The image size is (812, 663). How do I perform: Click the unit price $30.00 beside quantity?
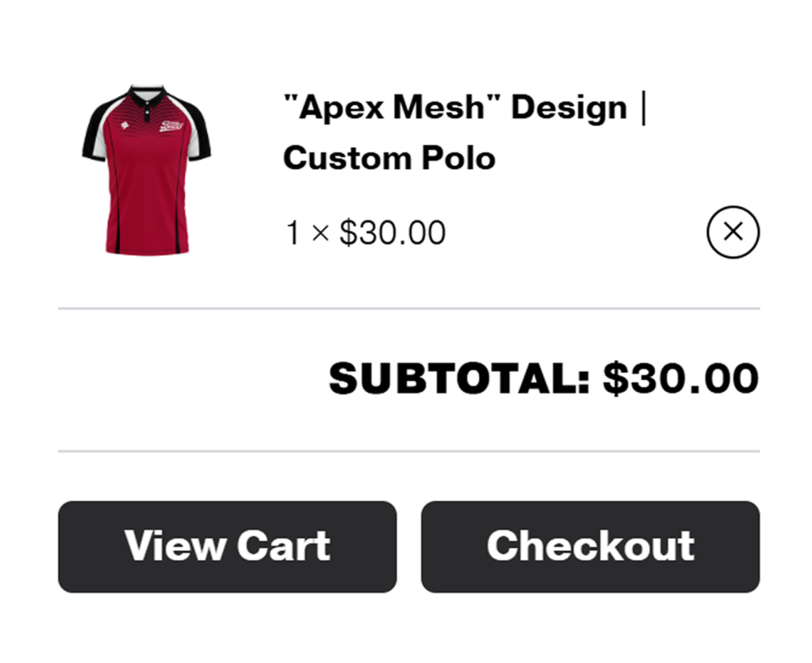click(393, 233)
